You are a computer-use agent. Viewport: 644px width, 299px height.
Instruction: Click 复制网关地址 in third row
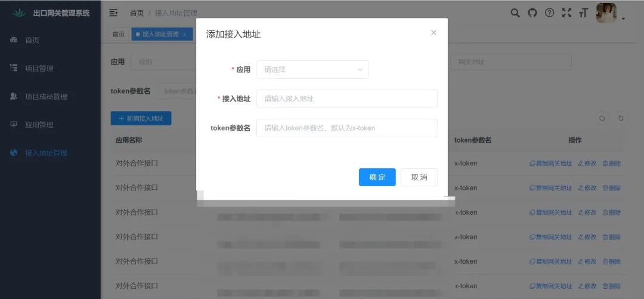click(x=551, y=212)
